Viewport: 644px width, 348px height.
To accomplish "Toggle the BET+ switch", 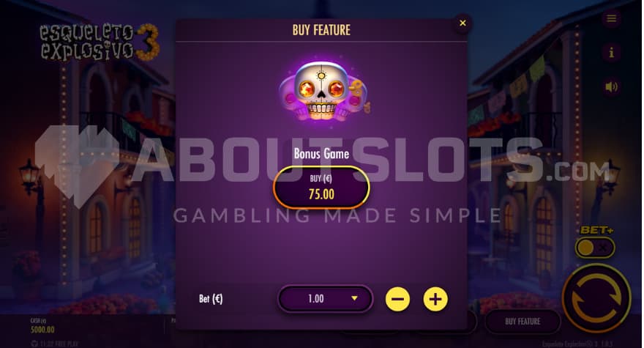I will pyautogui.click(x=595, y=248).
